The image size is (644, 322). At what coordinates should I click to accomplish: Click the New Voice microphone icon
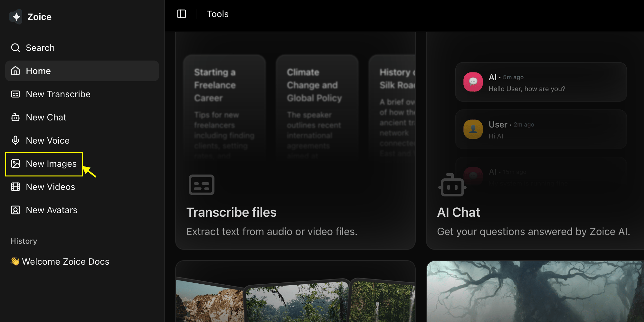[x=15, y=140]
